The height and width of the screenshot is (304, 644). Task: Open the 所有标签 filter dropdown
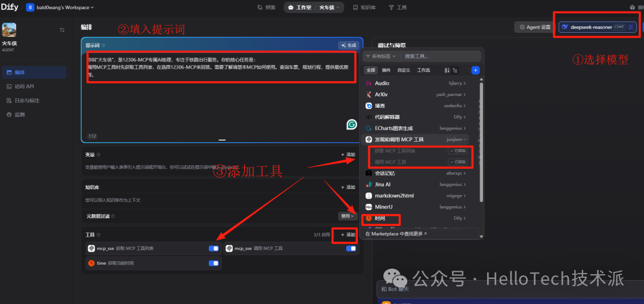click(x=380, y=56)
